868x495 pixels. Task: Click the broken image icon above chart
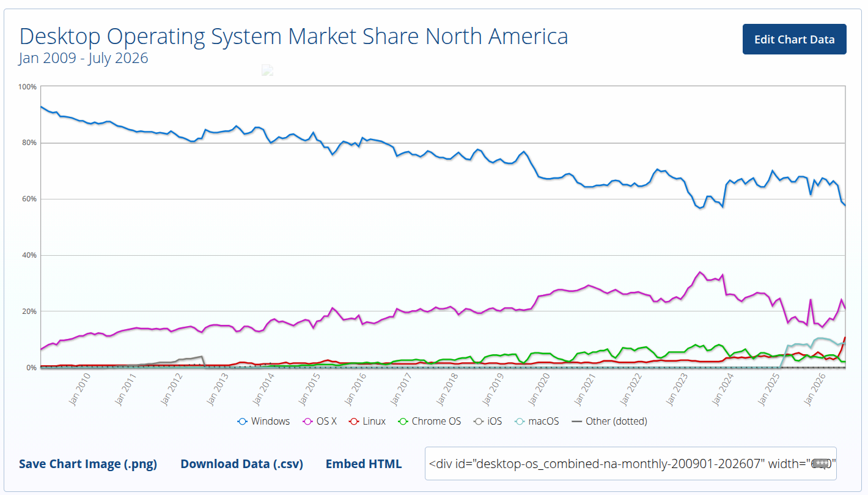click(267, 70)
